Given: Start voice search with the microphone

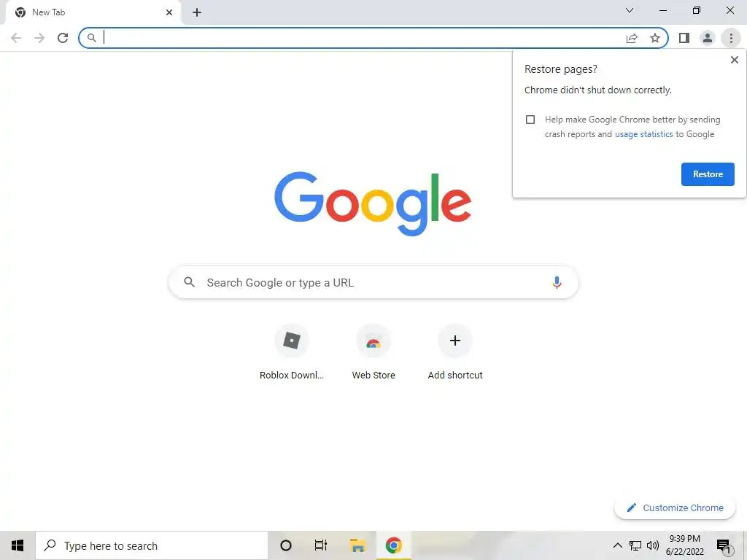Looking at the screenshot, I should (x=557, y=282).
